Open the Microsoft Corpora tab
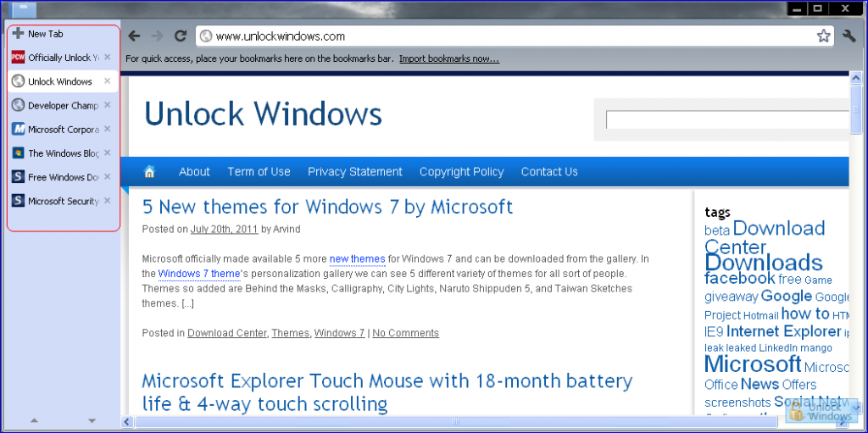This screenshot has width=868, height=433. click(63, 129)
